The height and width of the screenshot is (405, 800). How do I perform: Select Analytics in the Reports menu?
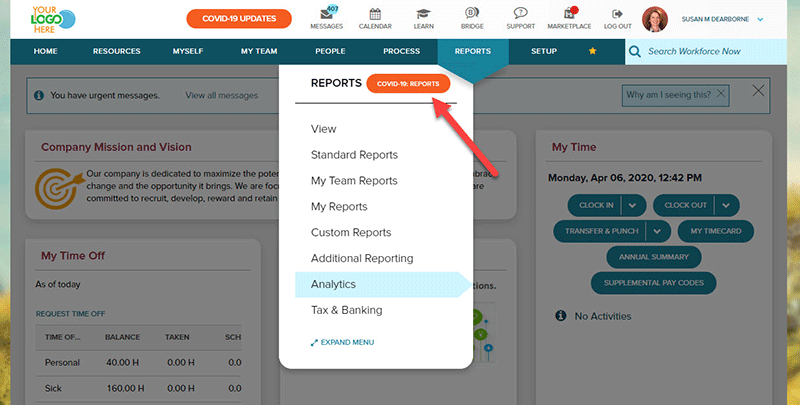point(333,285)
